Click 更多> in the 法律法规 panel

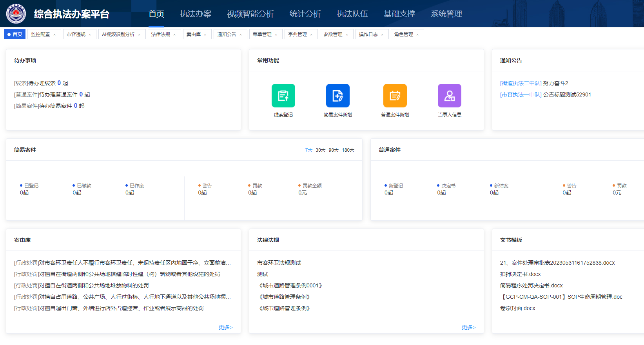469,327
